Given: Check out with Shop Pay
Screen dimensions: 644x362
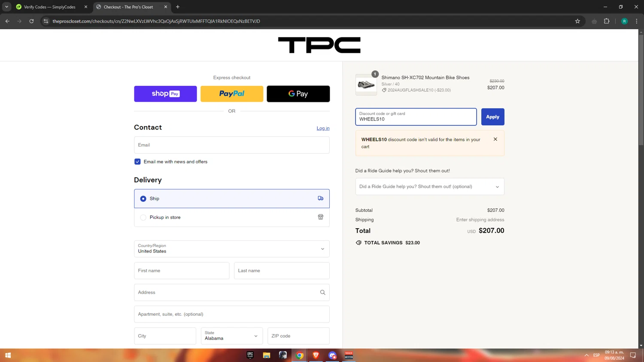Looking at the screenshot, I should coord(165,94).
